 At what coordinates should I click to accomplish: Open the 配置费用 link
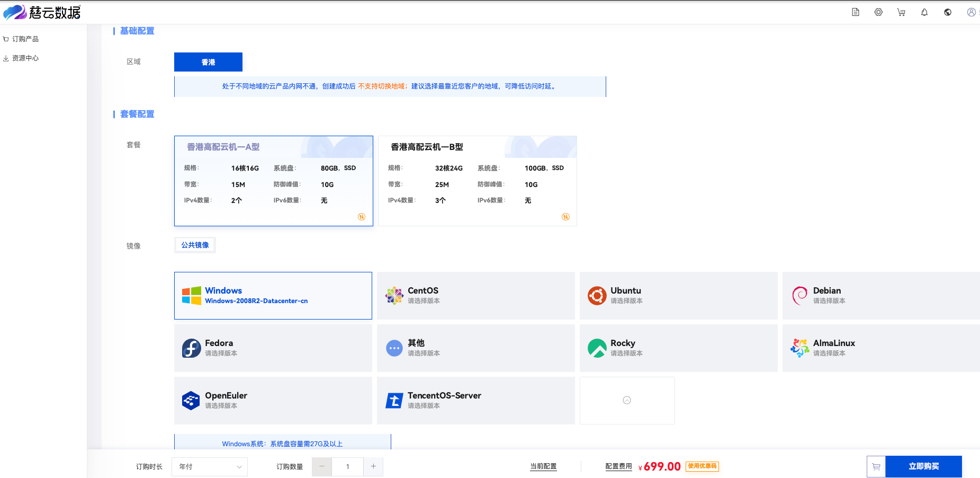tap(619, 467)
